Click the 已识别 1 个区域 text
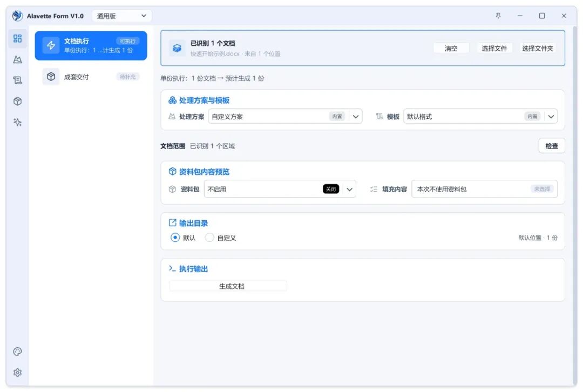Screen dimensions: 583x392 coord(212,146)
